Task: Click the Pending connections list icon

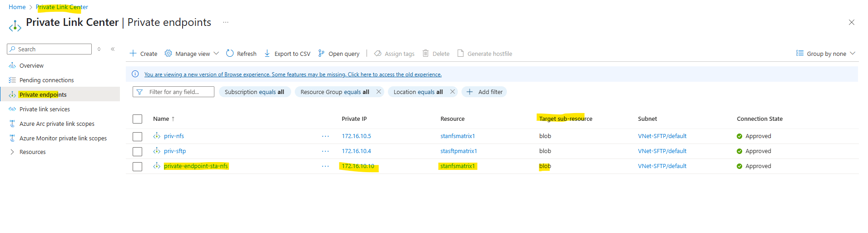Action: 12,80
